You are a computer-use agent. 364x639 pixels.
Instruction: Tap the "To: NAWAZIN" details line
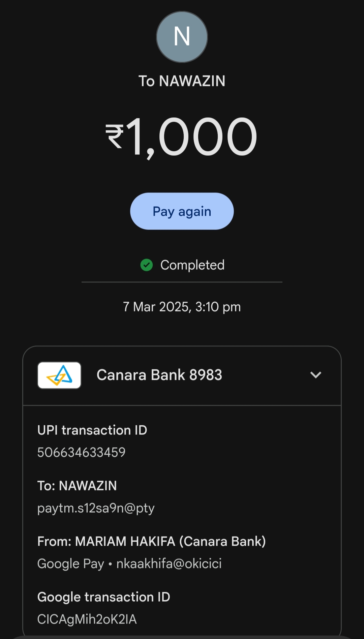point(77,486)
